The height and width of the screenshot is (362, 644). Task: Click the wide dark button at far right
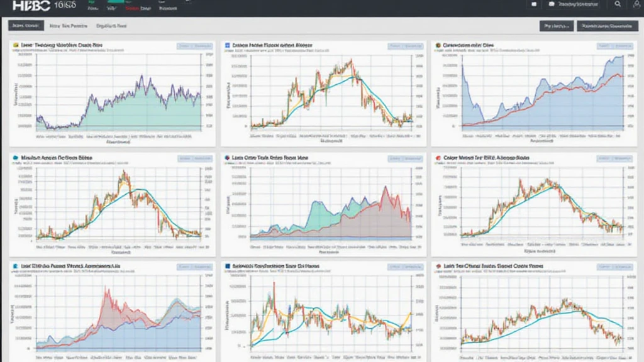coord(606,26)
